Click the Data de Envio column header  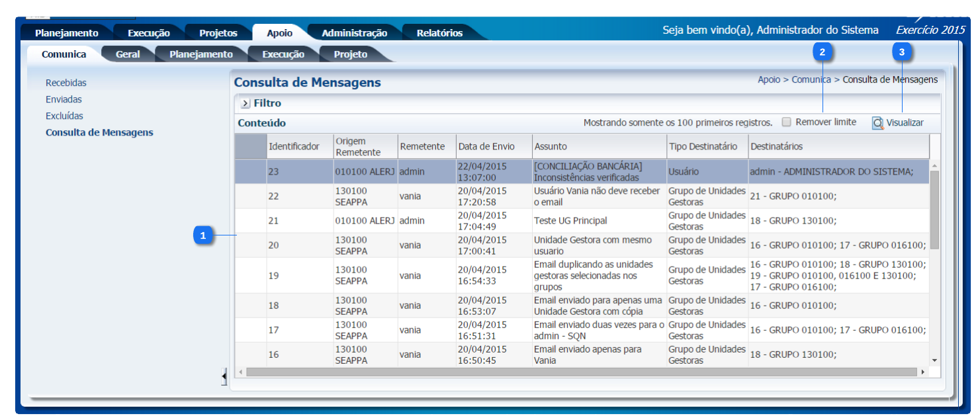pyautogui.click(x=486, y=147)
